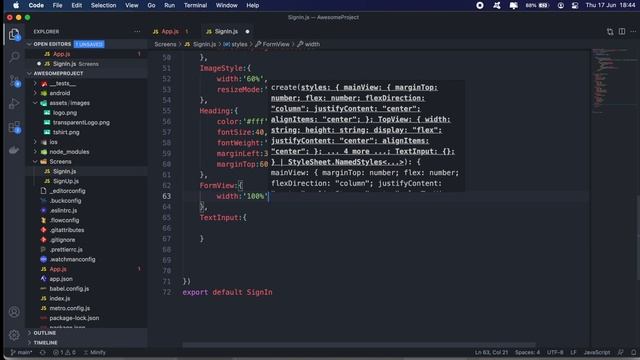The height and width of the screenshot is (360, 640).
Task: Click the unsaved dot on SignIn.js tab
Action: pyautogui.click(x=247, y=31)
